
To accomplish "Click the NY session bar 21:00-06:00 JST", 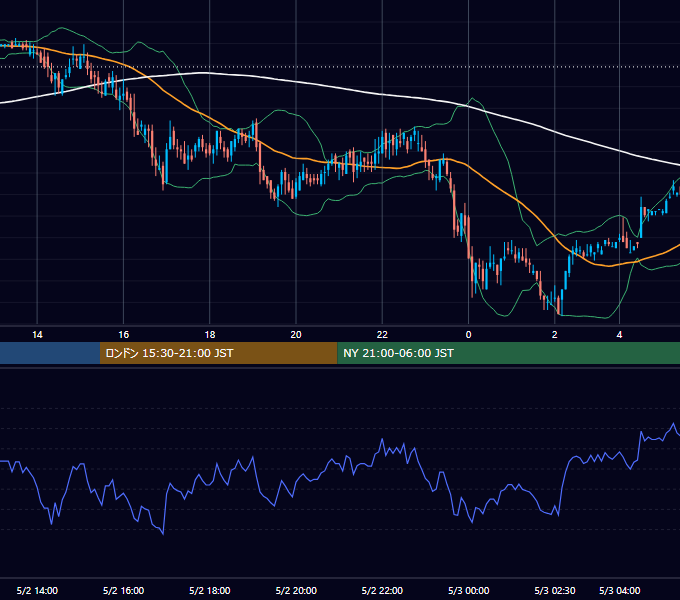I will pos(508,353).
